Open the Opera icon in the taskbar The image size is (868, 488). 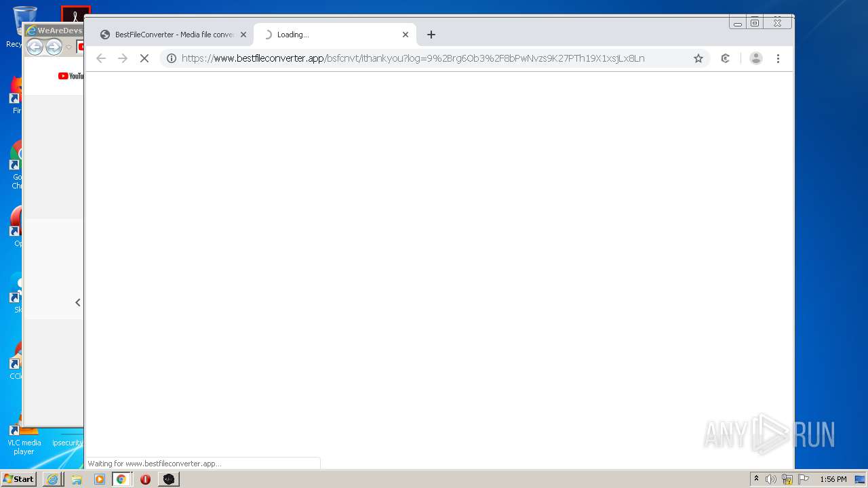[x=145, y=479]
